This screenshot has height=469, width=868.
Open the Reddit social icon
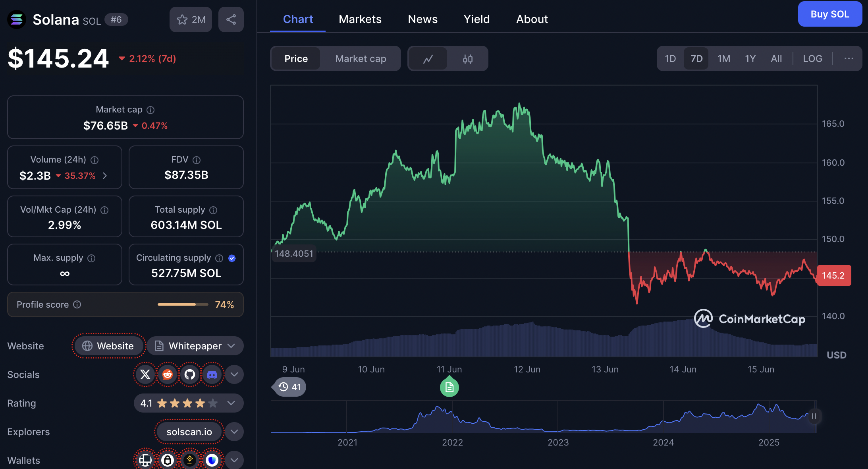pos(168,374)
